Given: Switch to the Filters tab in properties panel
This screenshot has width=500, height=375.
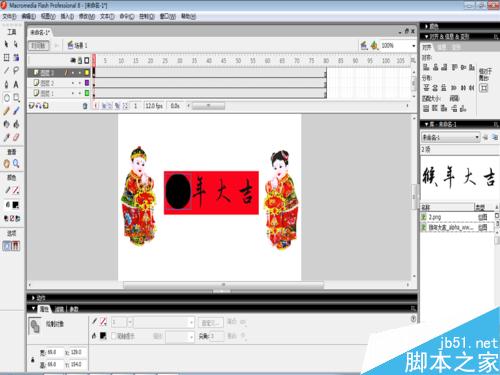Looking at the screenshot, I should point(59,309).
